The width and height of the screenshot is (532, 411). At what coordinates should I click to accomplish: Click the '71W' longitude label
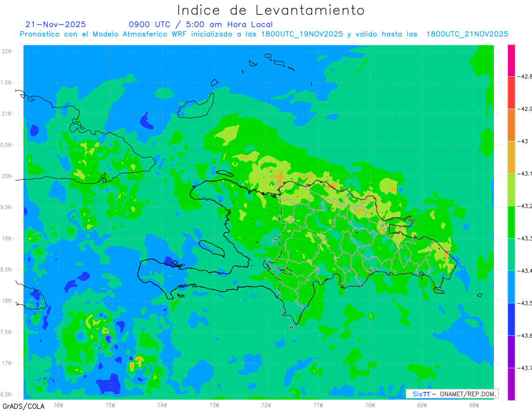click(x=318, y=405)
